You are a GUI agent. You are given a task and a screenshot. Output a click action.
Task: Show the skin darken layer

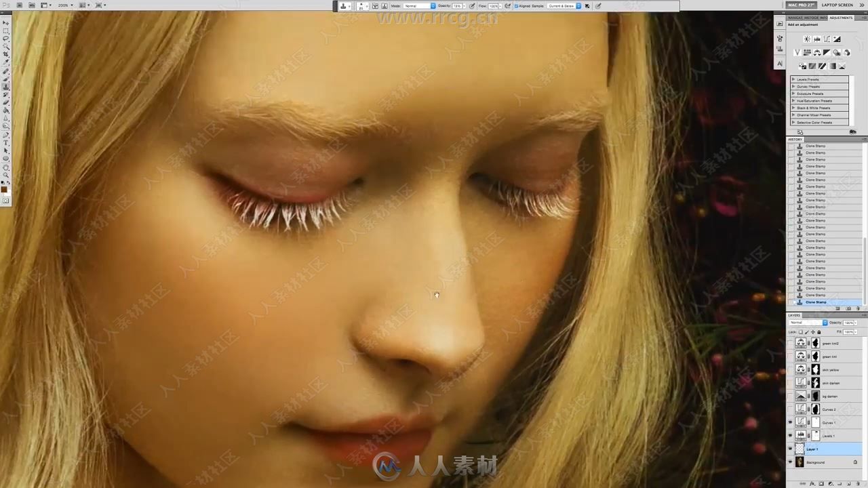point(790,383)
